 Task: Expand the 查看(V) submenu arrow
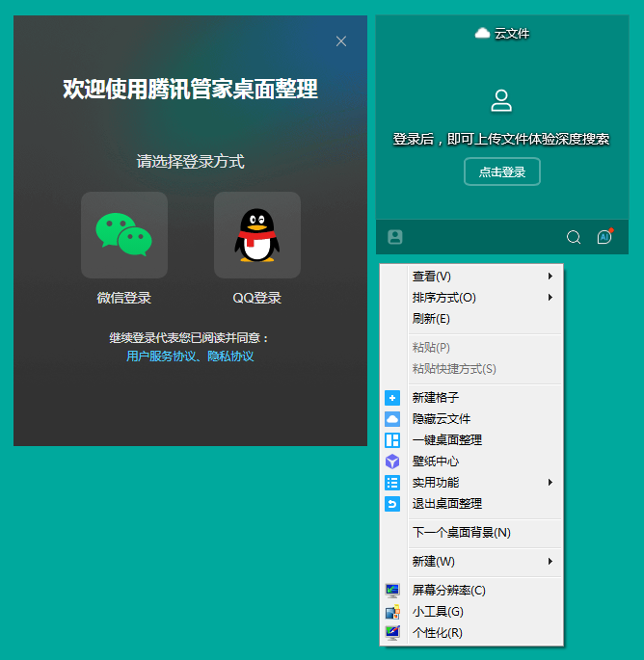pos(550,277)
